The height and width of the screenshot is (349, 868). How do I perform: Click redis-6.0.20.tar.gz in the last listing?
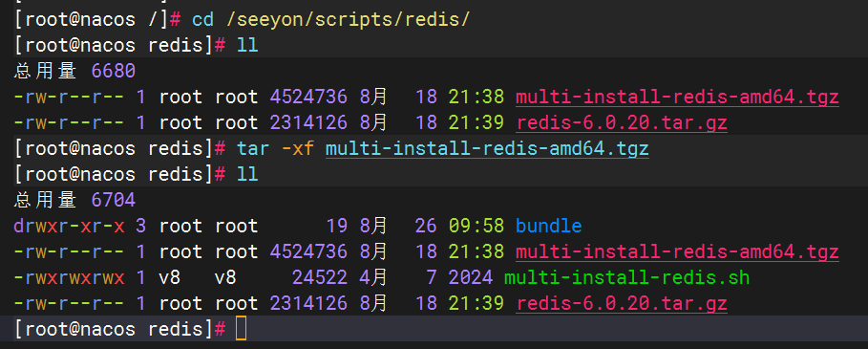[x=621, y=303]
